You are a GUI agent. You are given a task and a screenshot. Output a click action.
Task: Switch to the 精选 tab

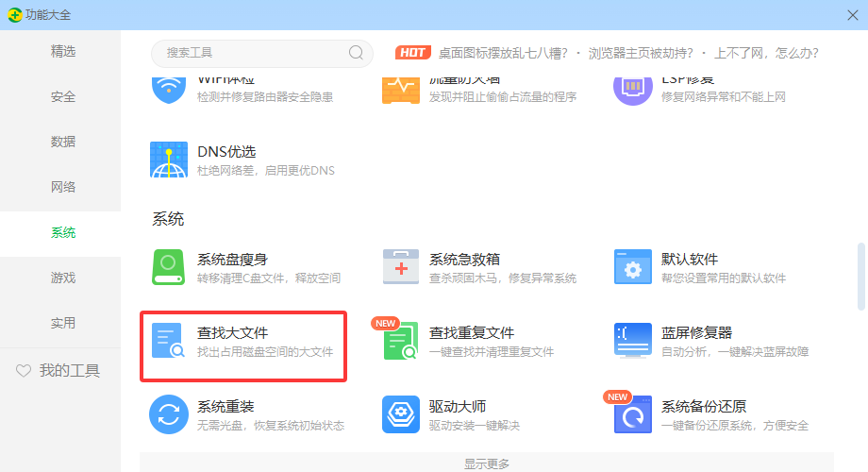[62, 52]
